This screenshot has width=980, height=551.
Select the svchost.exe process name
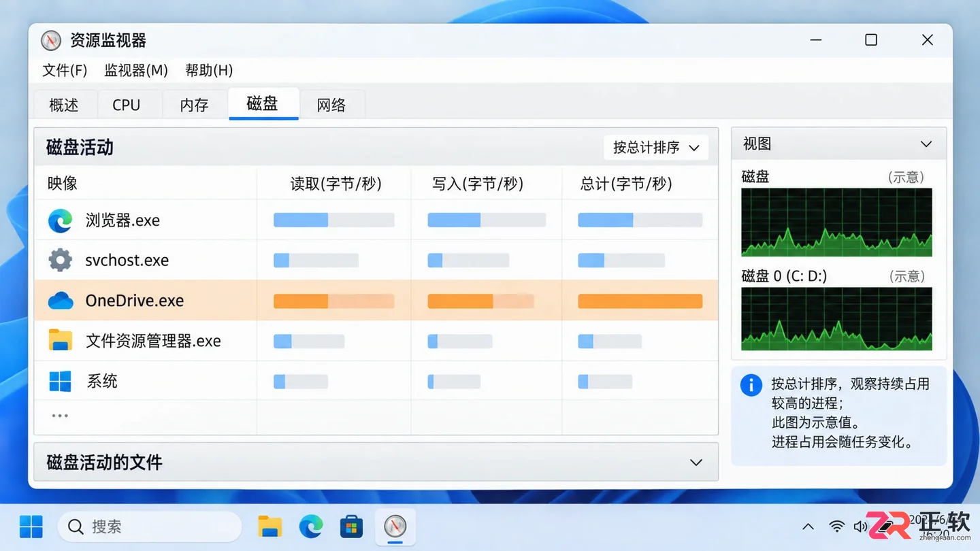click(127, 260)
